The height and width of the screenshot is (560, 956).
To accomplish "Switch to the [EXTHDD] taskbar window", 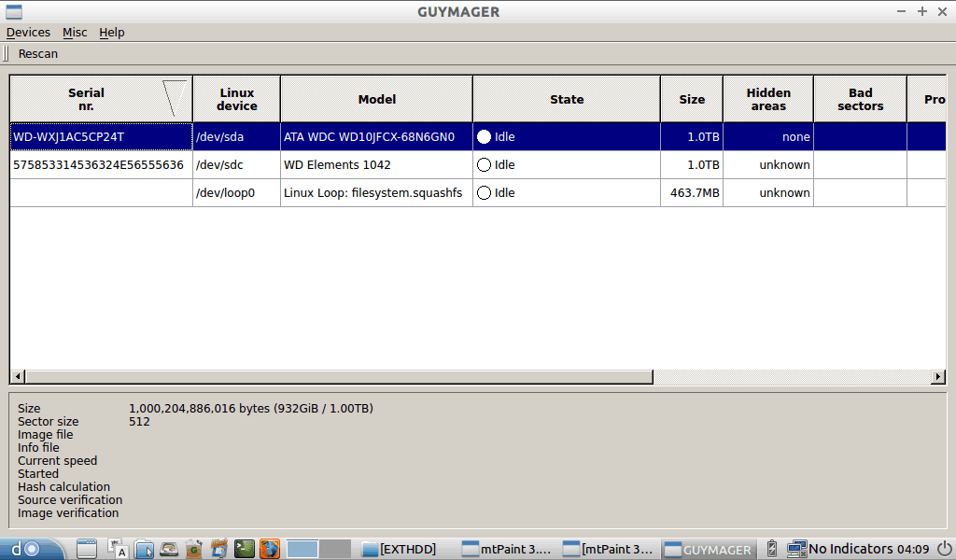I will pos(400,549).
